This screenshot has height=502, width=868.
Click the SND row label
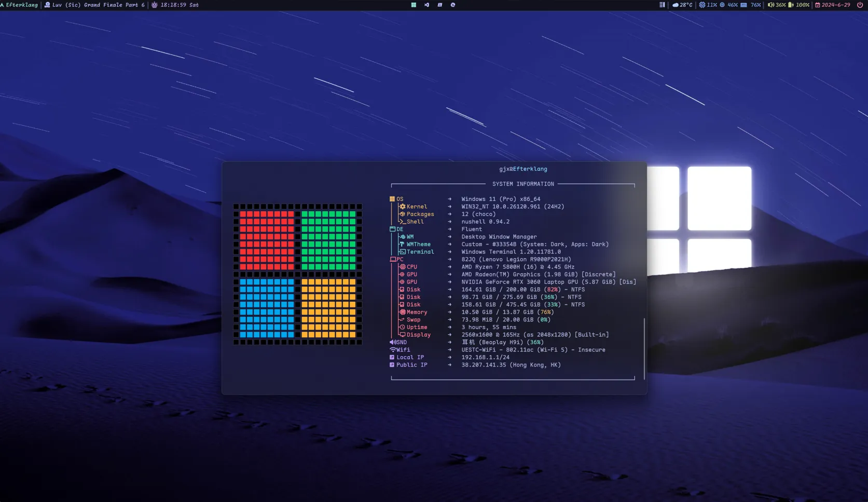click(x=402, y=342)
